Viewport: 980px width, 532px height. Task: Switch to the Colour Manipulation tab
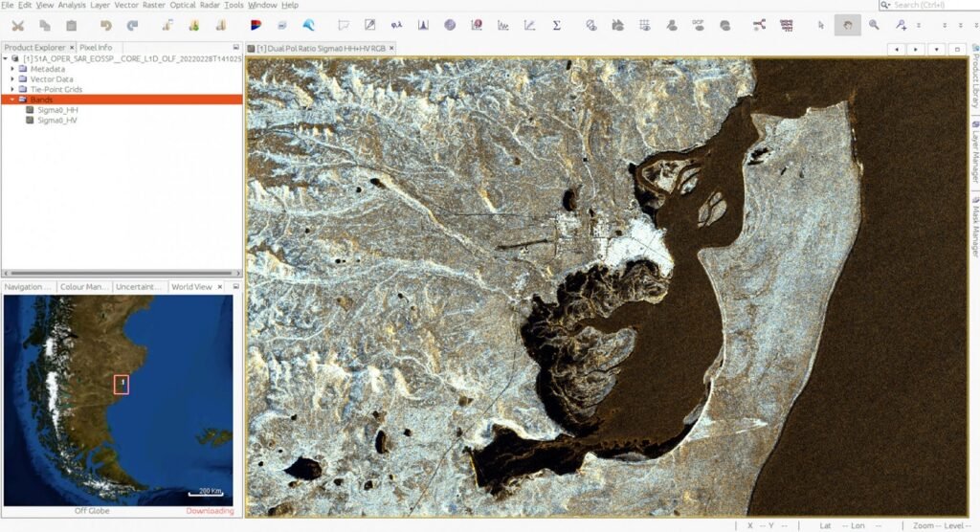coord(84,287)
